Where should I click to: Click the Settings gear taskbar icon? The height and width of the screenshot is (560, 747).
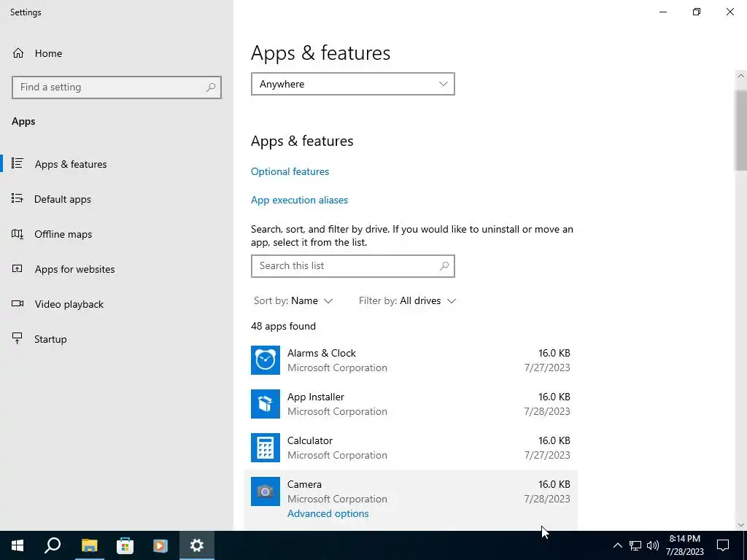(197, 545)
